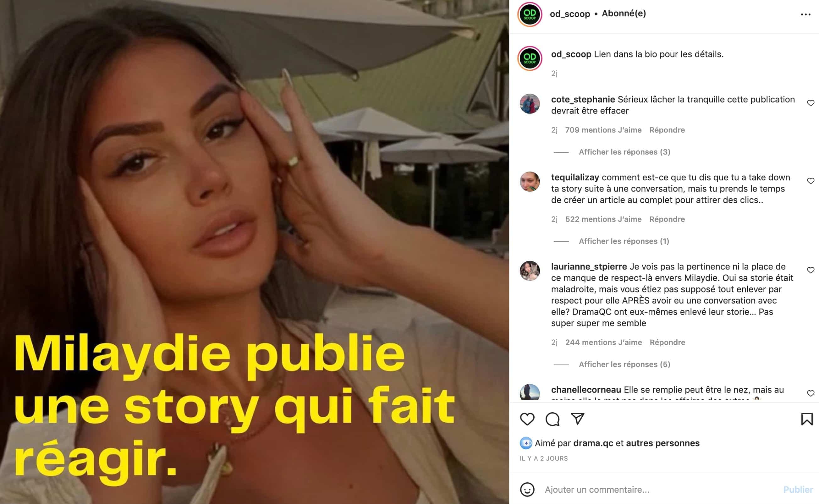Share the post via paper plane icon
Image resolution: width=819 pixels, height=504 pixels.
577,419
